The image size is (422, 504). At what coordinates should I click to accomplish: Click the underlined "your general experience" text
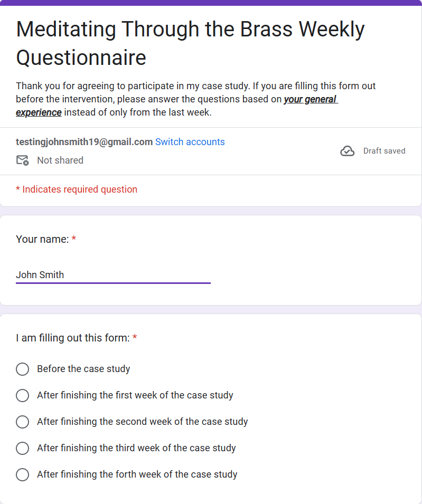pos(311,99)
